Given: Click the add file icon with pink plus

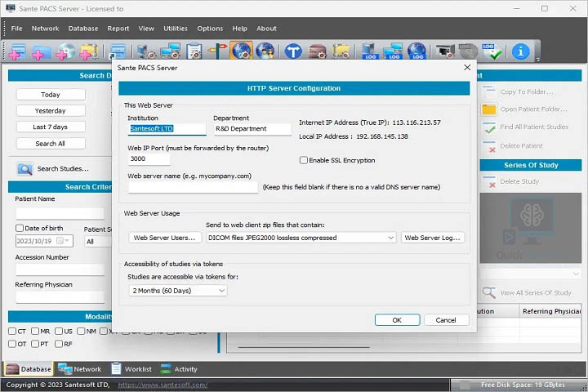Looking at the screenshot, I should click(x=17, y=51).
